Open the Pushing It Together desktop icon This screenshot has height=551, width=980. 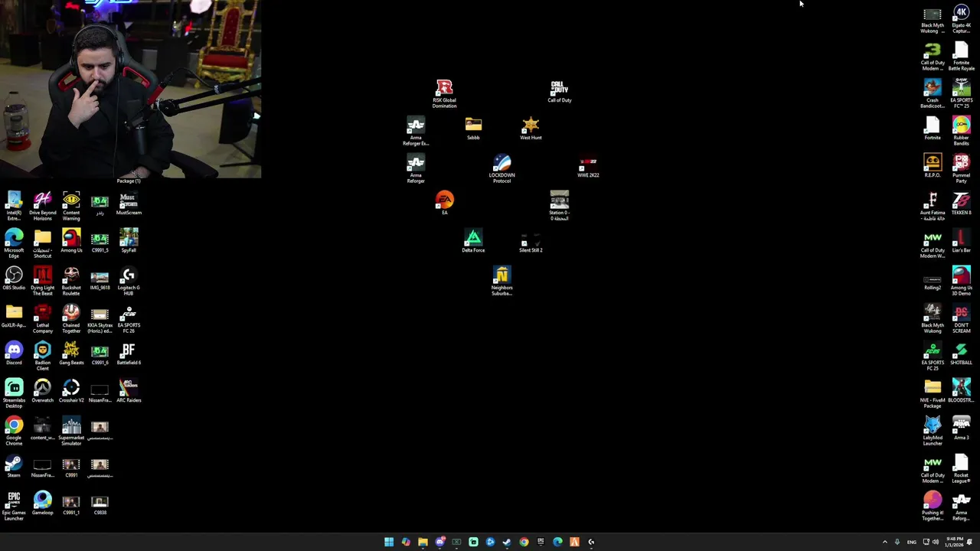[933, 507]
